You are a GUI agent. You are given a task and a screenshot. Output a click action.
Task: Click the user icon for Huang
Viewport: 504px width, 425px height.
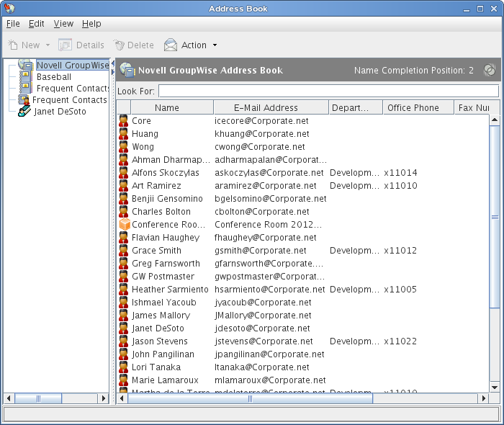pyautogui.click(x=123, y=133)
